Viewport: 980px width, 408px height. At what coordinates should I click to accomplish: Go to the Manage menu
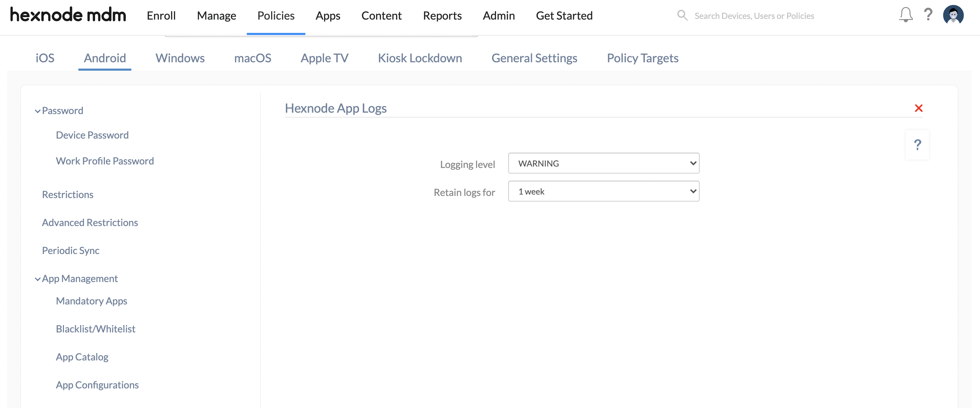pos(216,16)
